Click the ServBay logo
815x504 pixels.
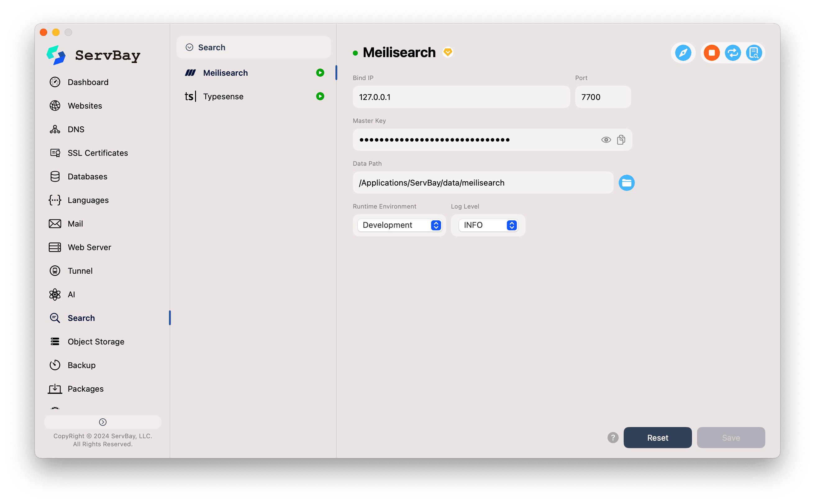(93, 55)
